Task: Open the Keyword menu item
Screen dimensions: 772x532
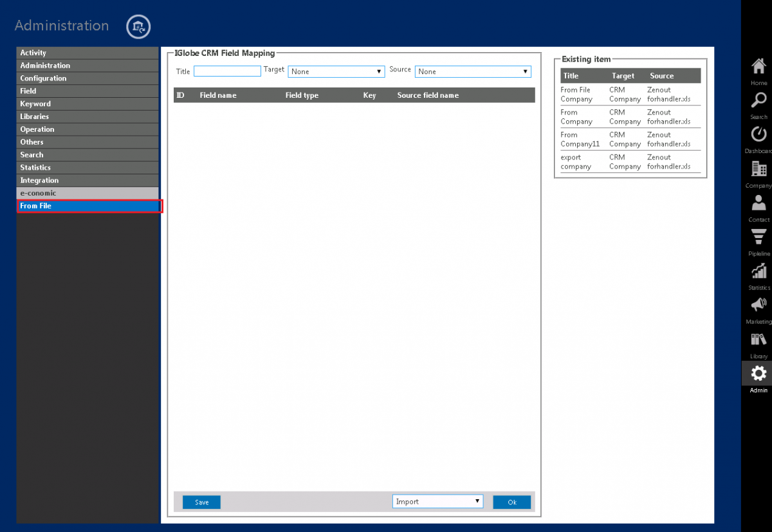Action: pyautogui.click(x=87, y=104)
